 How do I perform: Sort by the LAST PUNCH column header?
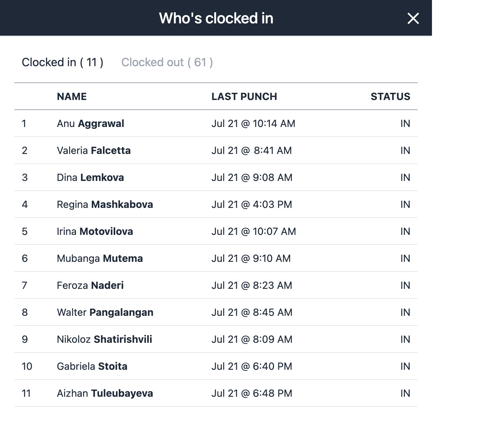tap(244, 96)
